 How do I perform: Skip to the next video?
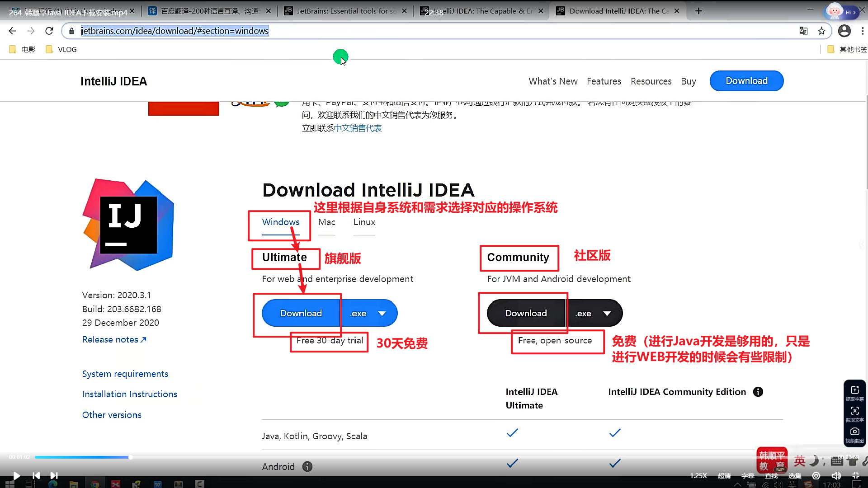point(54,475)
